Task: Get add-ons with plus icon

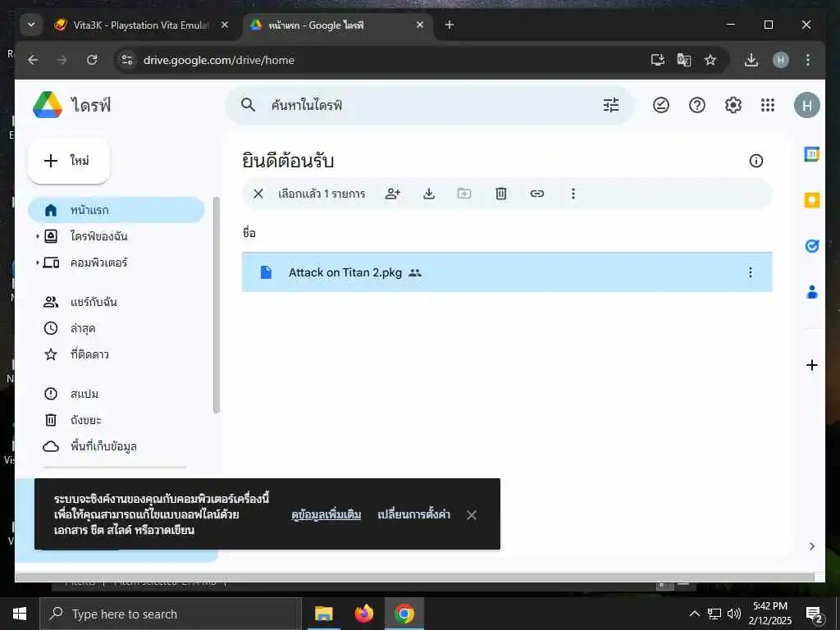Action: pos(811,365)
